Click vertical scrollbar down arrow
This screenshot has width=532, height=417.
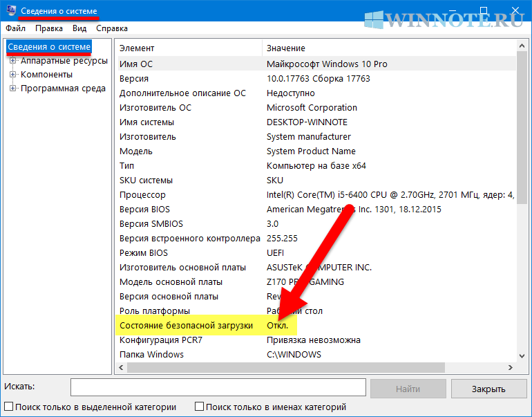522,356
